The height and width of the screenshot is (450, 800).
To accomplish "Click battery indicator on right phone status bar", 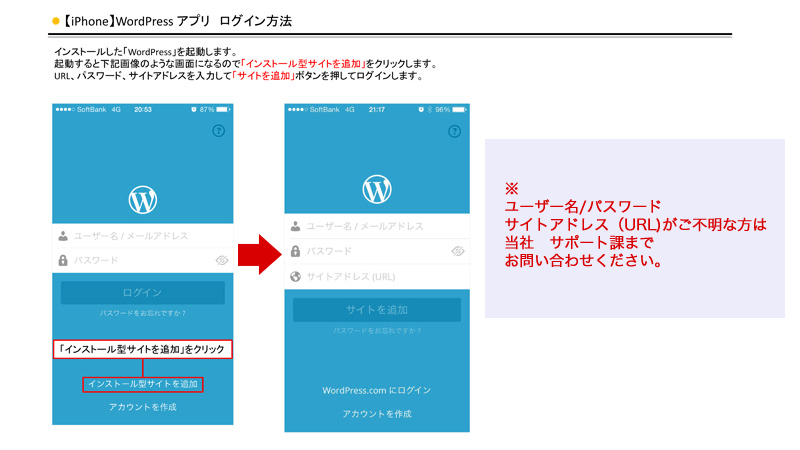I will coord(459,110).
